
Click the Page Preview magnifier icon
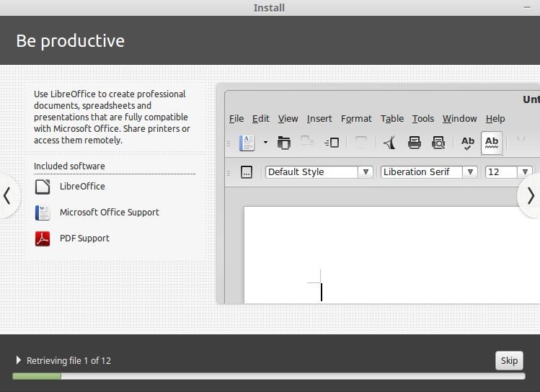tap(438, 143)
